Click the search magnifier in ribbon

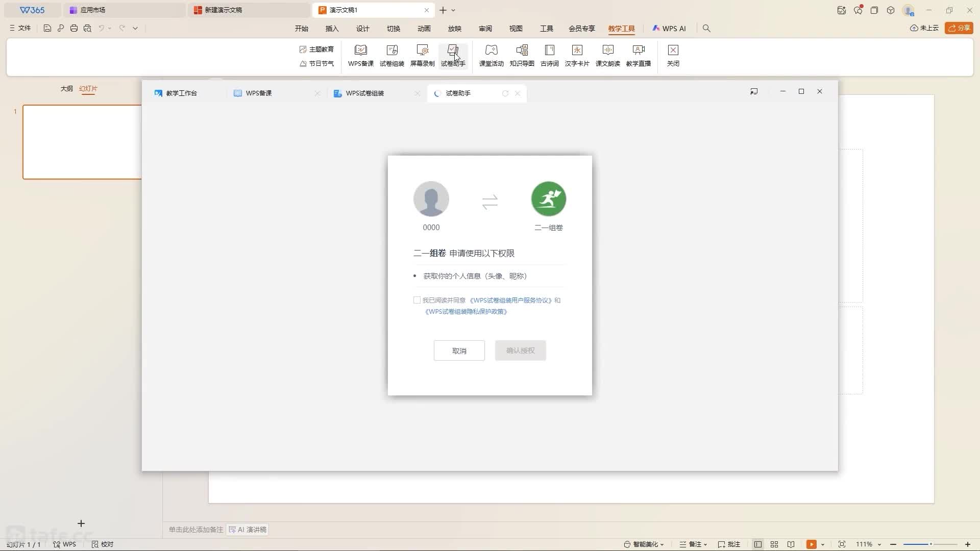706,28
